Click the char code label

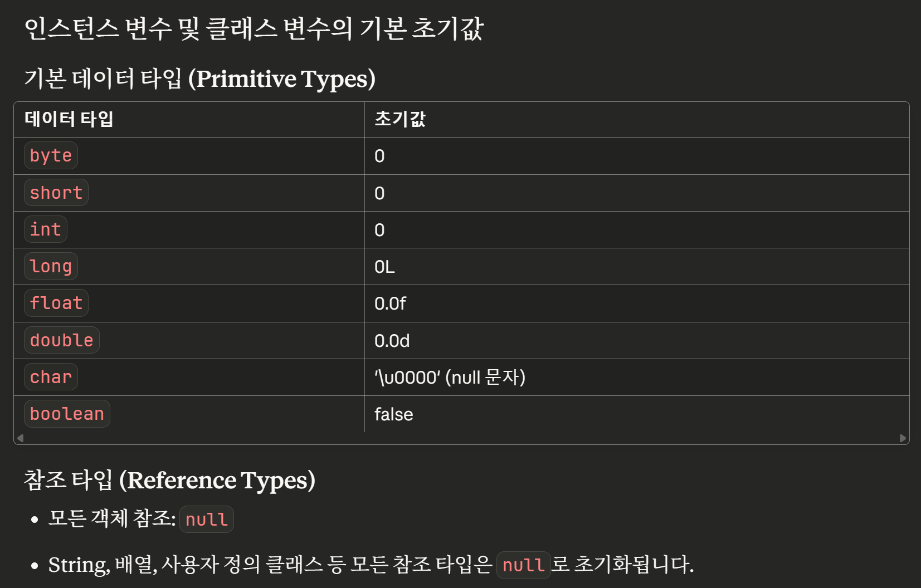click(51, 378)
